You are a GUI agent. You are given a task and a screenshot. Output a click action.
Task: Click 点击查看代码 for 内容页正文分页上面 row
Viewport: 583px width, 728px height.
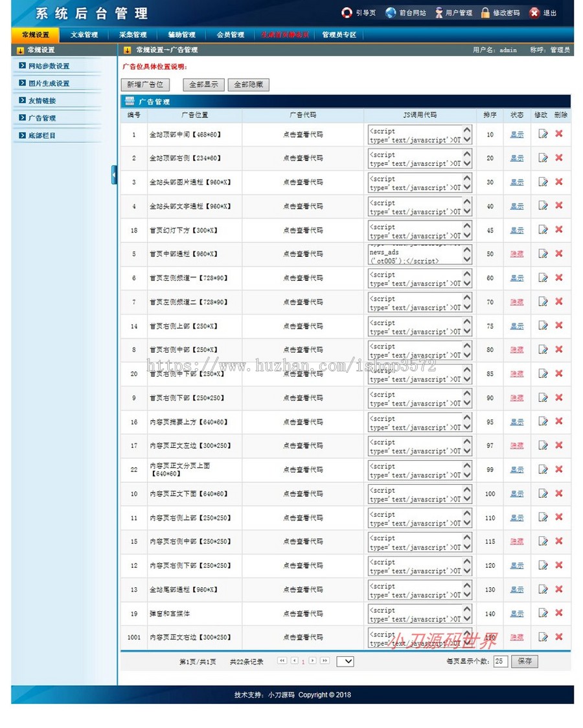[303, 470]
